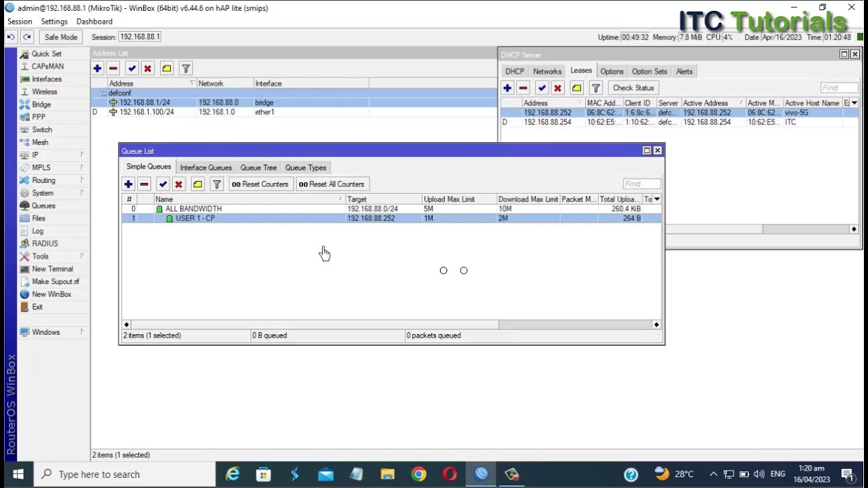Viewport: 868px width, 488px height.
Task: Disable address with red X in Address List
Action: [x=148, y=68]
